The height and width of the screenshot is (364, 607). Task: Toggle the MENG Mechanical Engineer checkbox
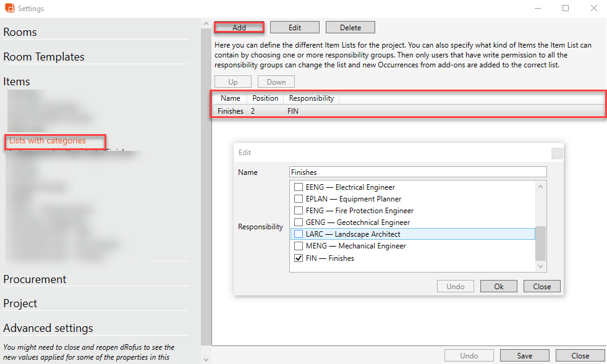click(299, 246)
